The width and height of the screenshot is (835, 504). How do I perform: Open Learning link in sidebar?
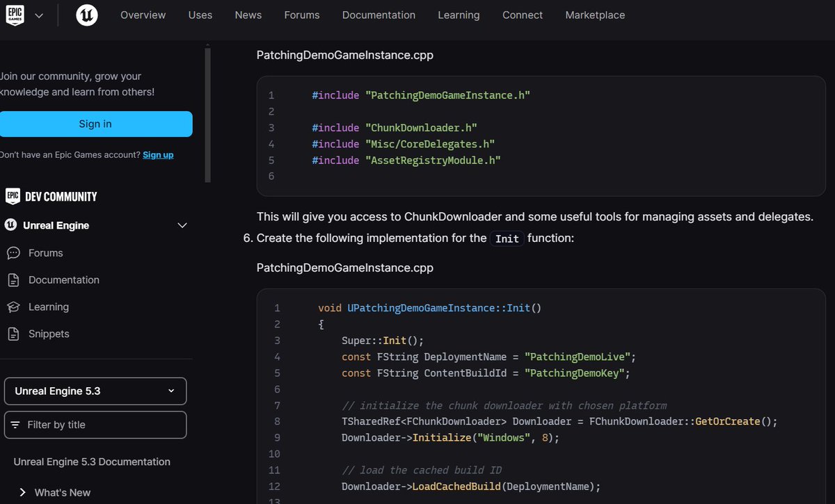[x=49, y=307]
